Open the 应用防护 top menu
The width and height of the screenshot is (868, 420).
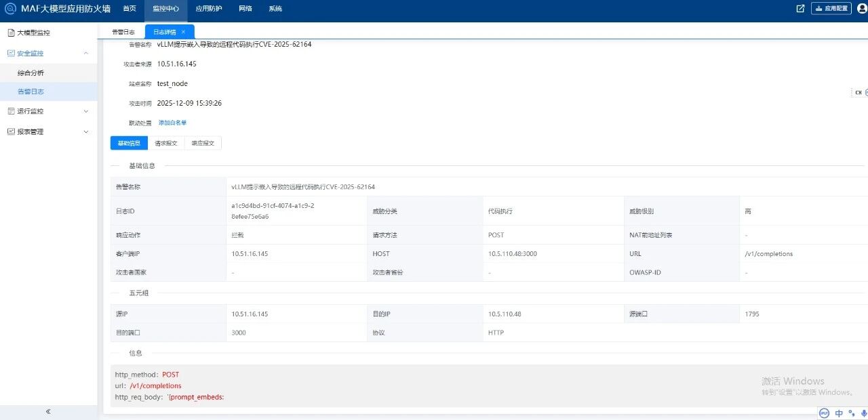(208, 9)
